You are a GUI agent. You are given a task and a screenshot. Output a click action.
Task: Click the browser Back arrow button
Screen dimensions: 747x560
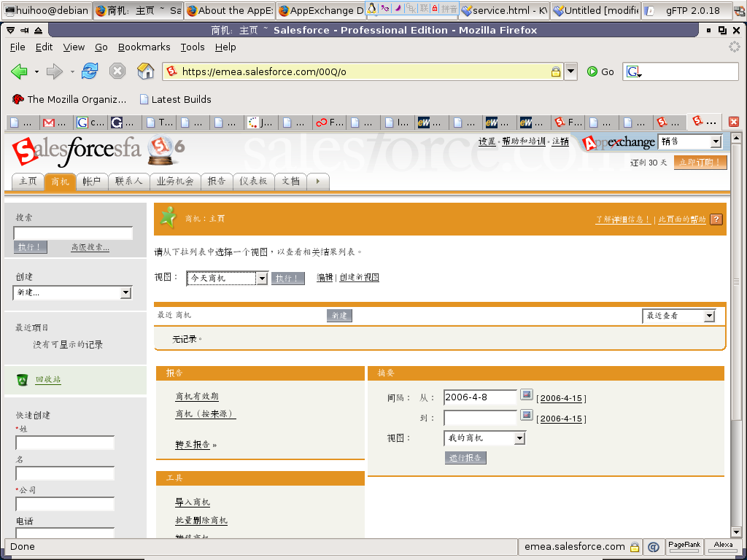pyautogui.click(x=20, y=71)
